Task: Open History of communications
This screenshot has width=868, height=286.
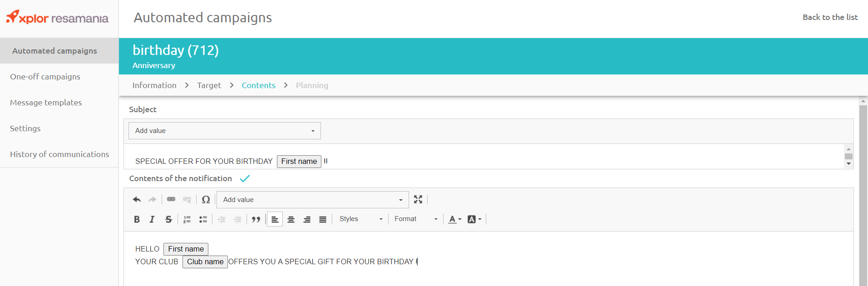Action: click(x=59, y=154)
